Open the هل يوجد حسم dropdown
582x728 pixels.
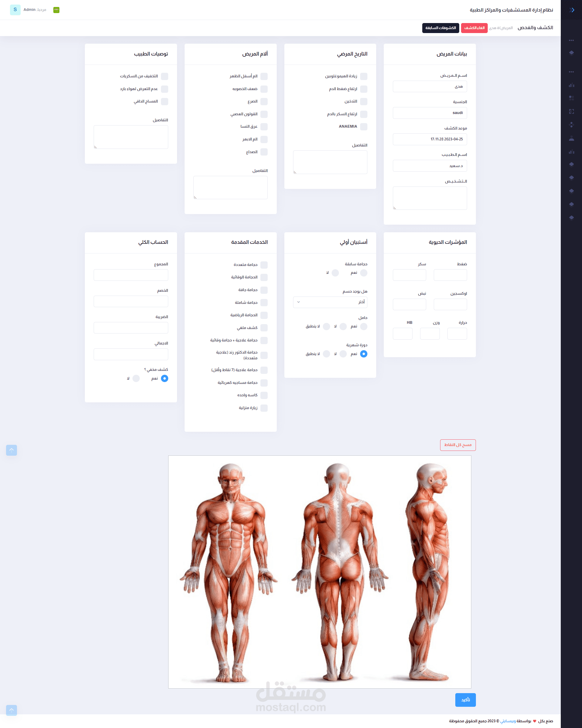click(330, 302)
